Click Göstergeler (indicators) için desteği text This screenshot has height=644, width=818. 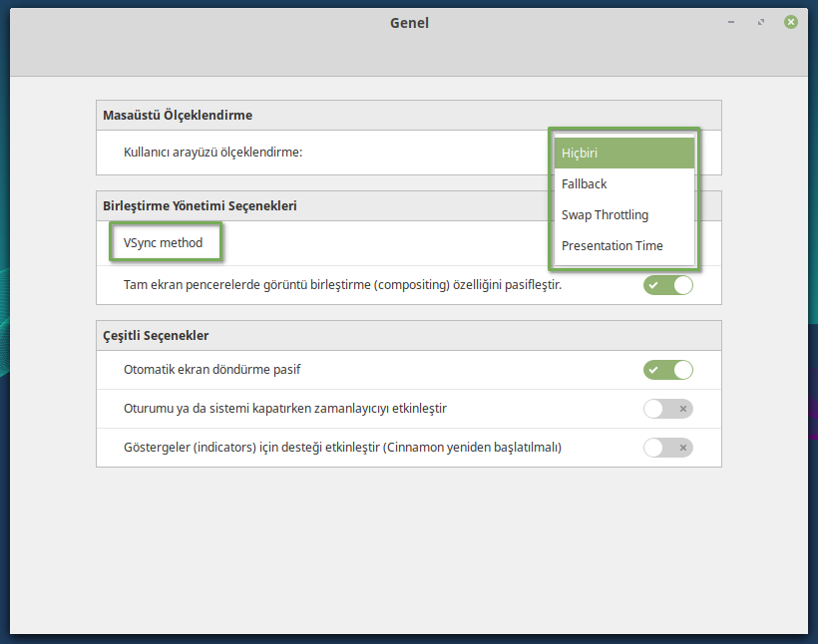click(x=342, y=448)
